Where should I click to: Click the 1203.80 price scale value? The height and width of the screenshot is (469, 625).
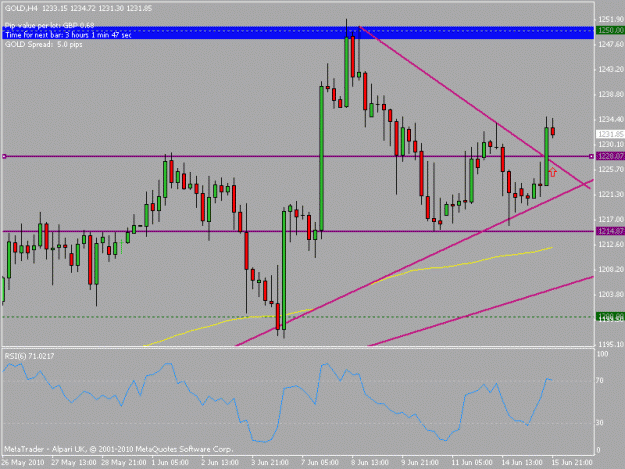click(x=611, y=294)
